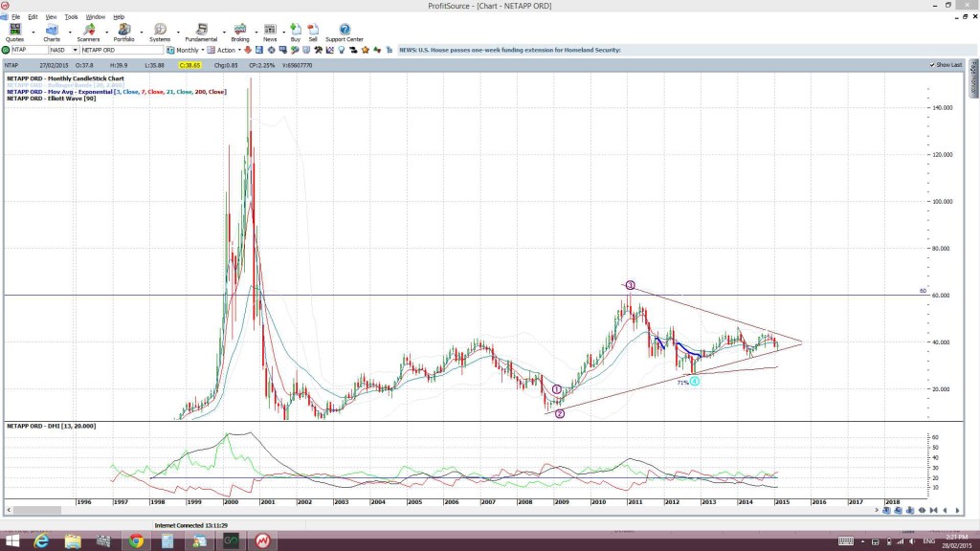This screenshot has height=551, width=980.
Task: Open Internet Explorer from taskbar
Action: point(41,541)
